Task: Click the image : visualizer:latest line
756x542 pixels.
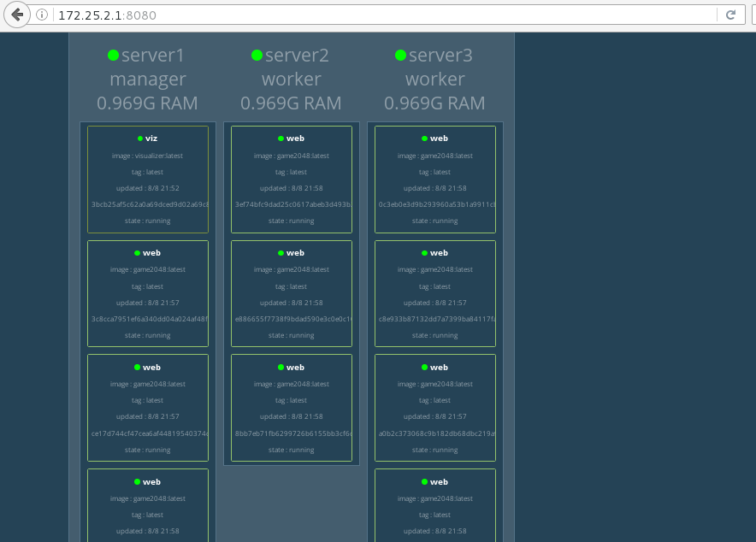Action: point(148,156)
